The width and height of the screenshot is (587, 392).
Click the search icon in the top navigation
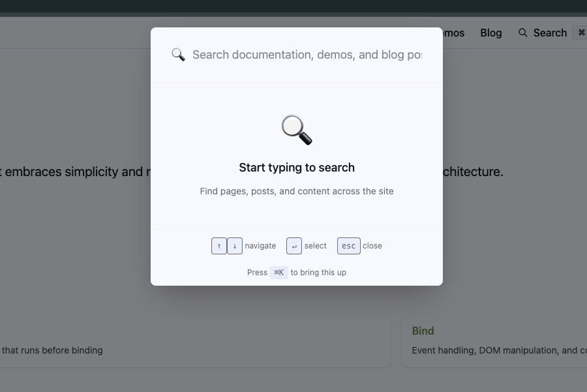522,33
